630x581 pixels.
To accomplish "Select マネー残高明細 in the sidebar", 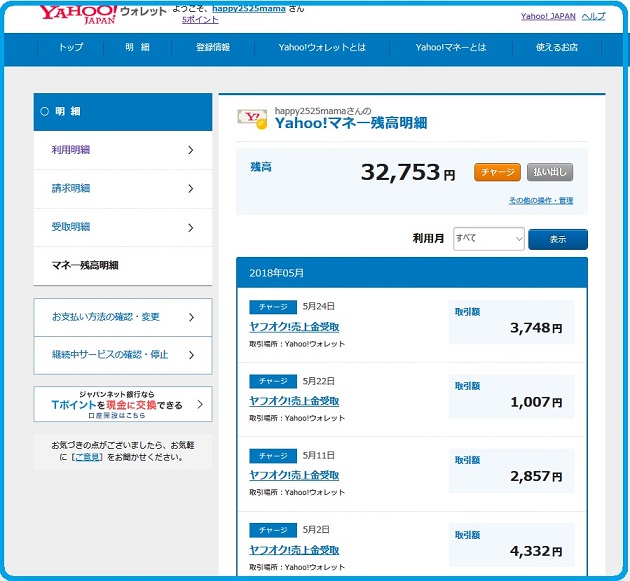I will (123, 266).
